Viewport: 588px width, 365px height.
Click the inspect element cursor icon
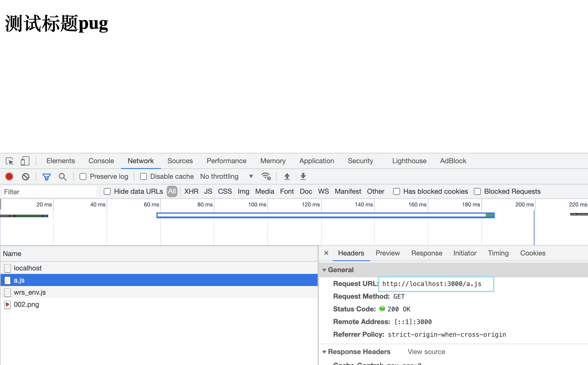[x=9, y=161]
